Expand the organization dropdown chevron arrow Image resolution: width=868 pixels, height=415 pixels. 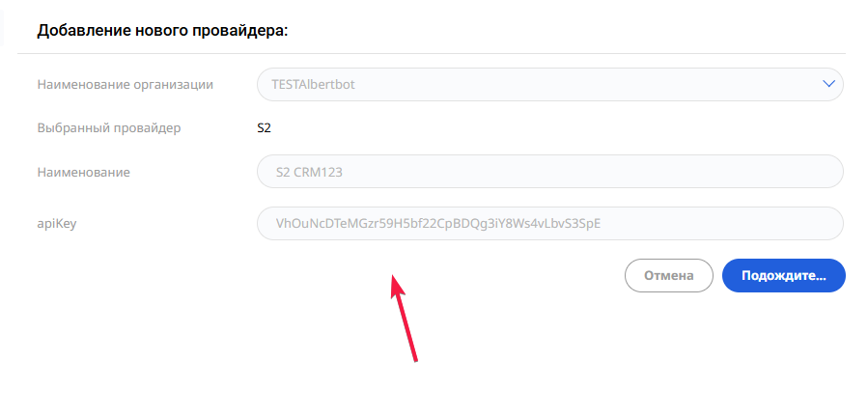(827, 84)
